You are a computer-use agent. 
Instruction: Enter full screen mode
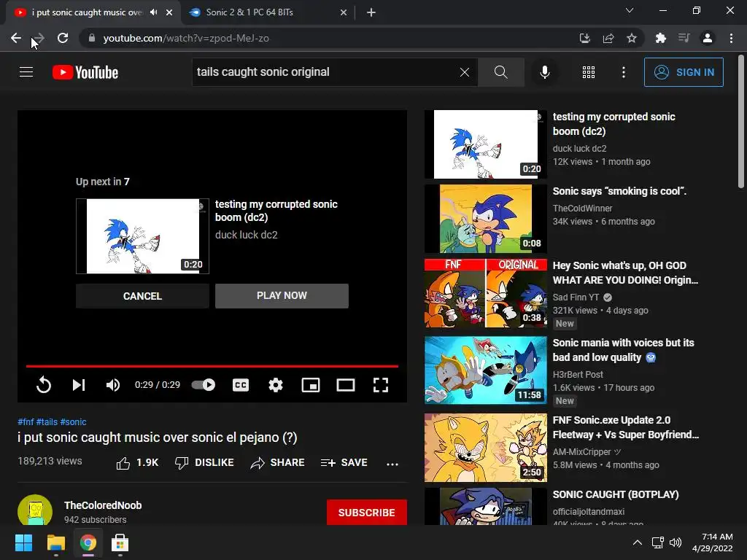tap(381, 385)
